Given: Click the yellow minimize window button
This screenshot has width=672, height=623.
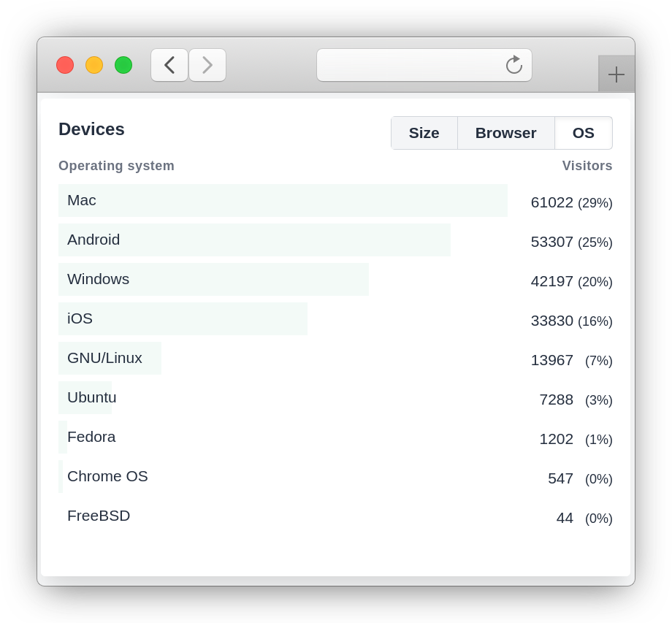Looking at the screenshot, I should (94, 65).
